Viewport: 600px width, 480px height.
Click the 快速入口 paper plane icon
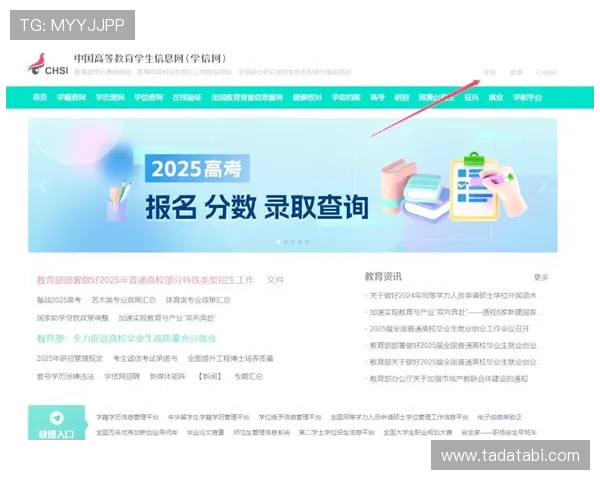pos(57,418)
